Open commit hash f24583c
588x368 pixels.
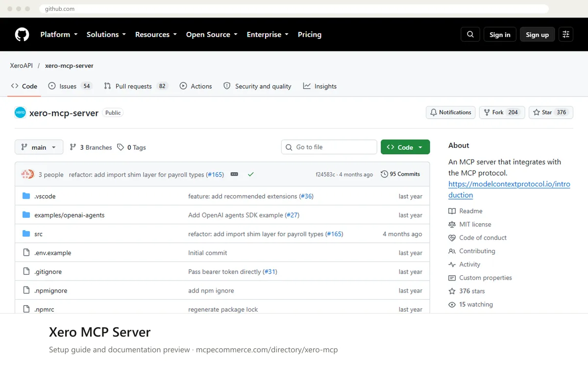pyautogui.click(x=325, y=175)
